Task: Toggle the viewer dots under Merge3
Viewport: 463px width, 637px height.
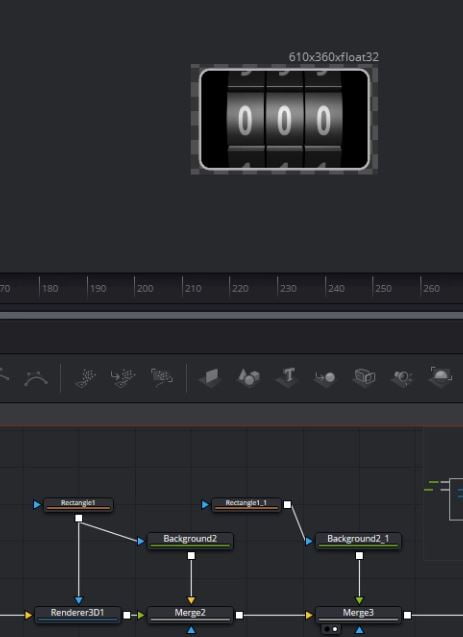Action: point(331,629)
